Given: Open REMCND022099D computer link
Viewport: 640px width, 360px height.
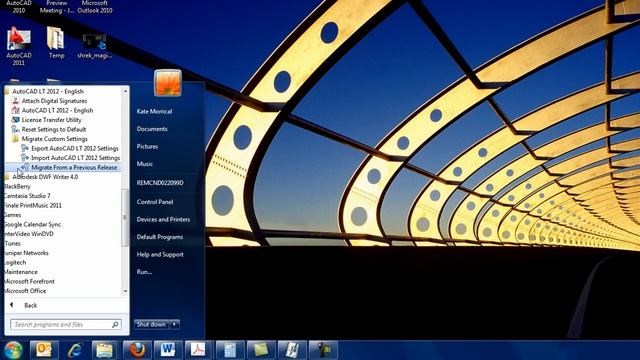Looking at the screenshot, I should pyautogui.click(x=160, y=182).
